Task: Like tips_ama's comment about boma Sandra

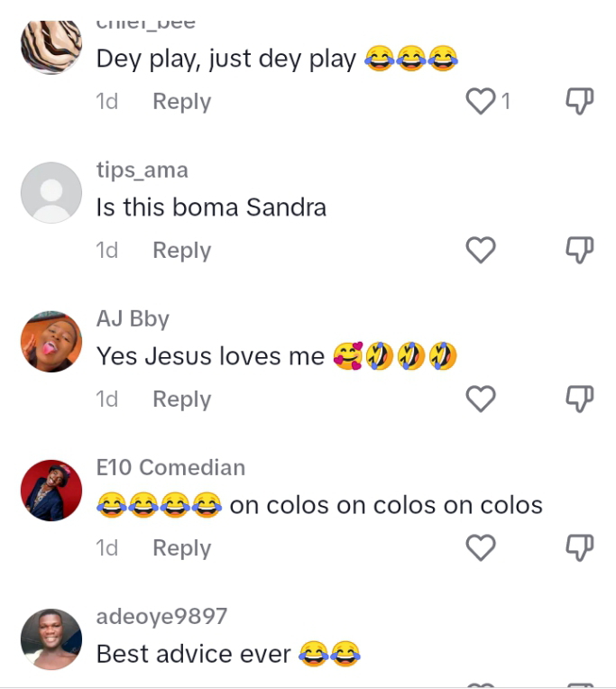Action: coord(481,250)
